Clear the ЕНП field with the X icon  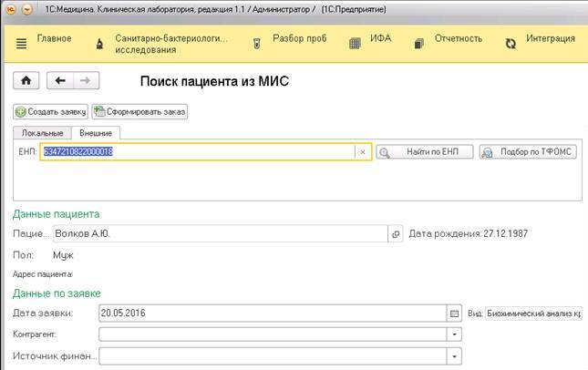pos(362,152)
